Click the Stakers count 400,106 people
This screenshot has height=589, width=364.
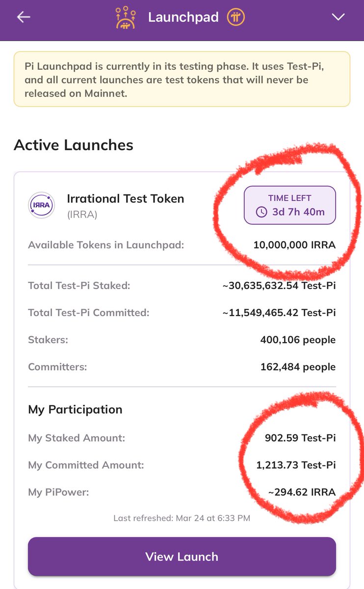coord(298,340)
